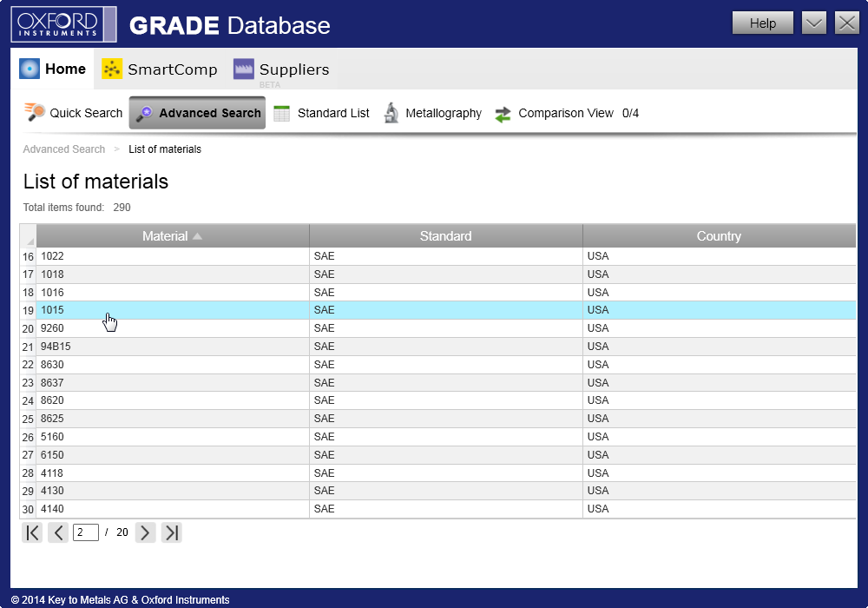
Task: Click USA country cell for 6150
Action: (x=719, y=454)
